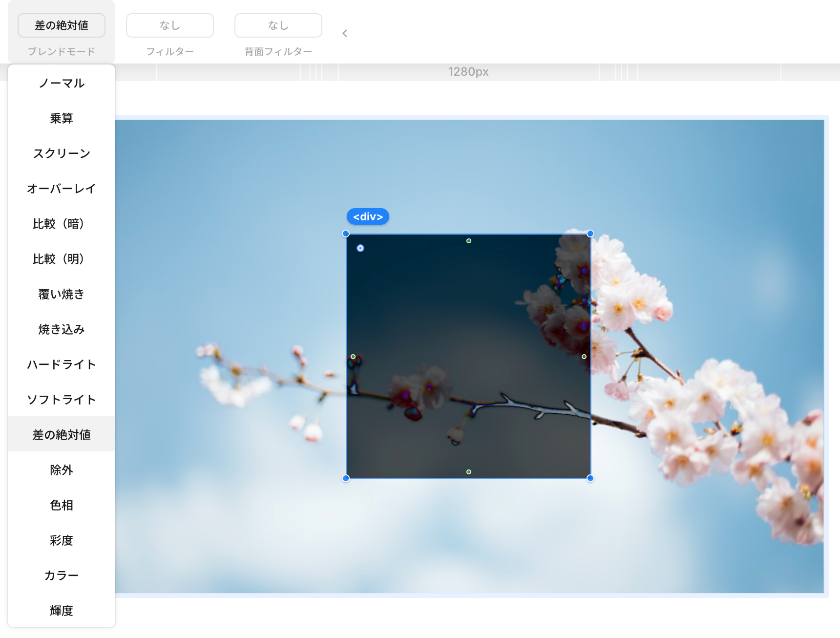Open the 背面フィルター dropdown
840x638 pixels.
tap(278, 25)
